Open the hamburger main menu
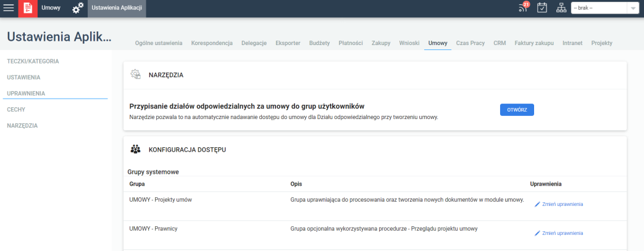Image resolution: width=644 pixels, height=251 pixels. tap(9, 8)
